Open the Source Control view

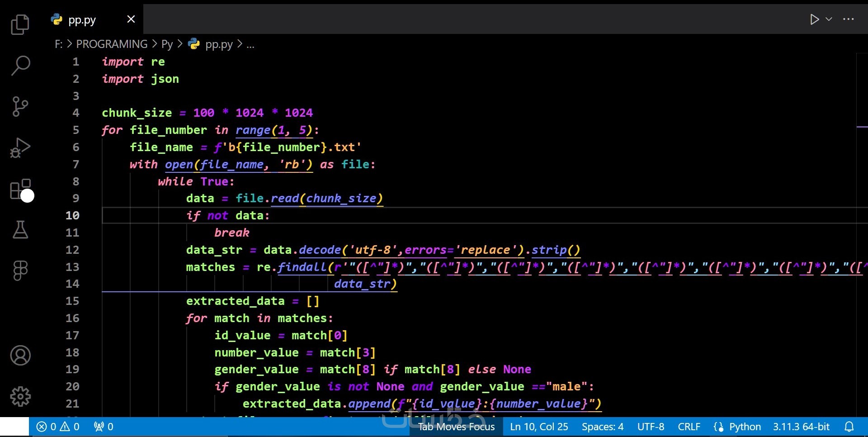[x=20, y=106]
